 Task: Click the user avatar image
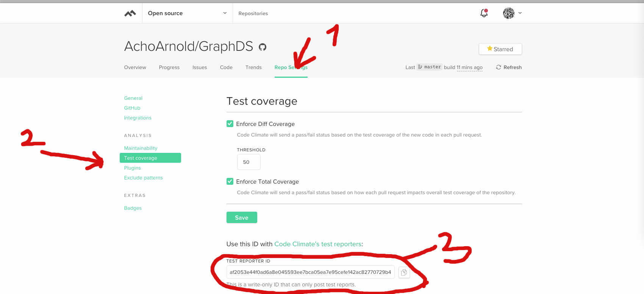click(508, 13)
